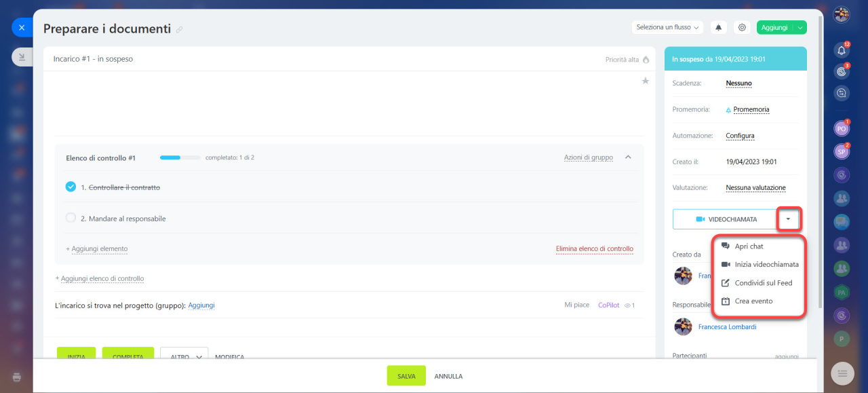This screenshot has height=393, width=868.
Task: Click Elimina elenco di controllo link
Action: 594,249
